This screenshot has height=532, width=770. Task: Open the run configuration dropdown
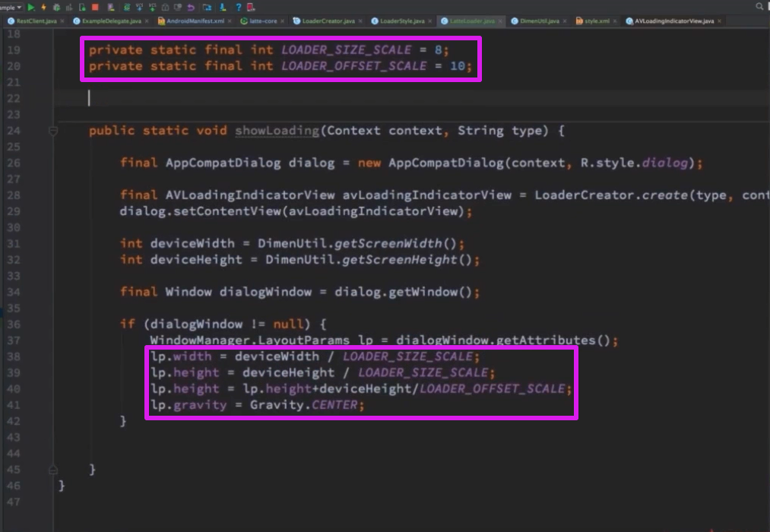12,8
